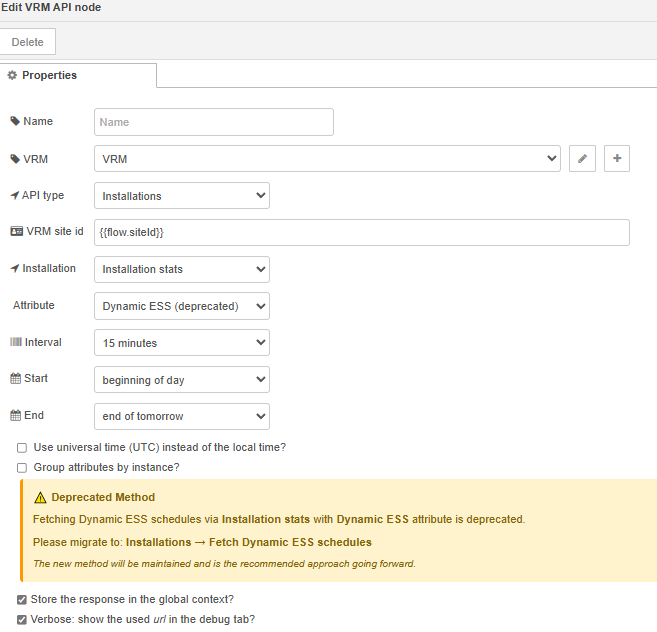Click the calendar icon beside Start label
Image resolution: width=657 pixels, height=632 pixels.
coord(15,379)
